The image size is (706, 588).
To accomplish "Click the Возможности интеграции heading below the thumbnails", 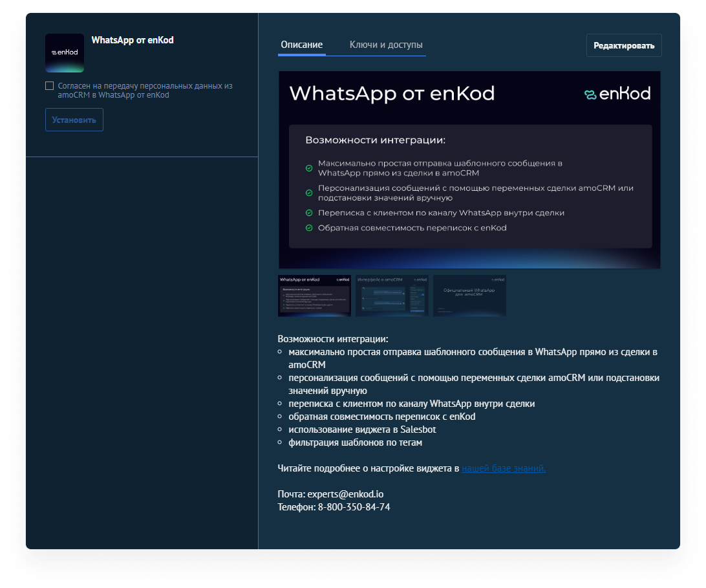I will (333, 339).
